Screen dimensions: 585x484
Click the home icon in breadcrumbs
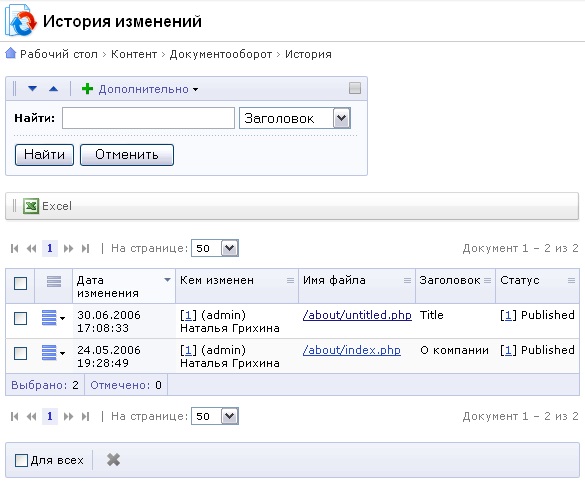(x=11, y=53)
